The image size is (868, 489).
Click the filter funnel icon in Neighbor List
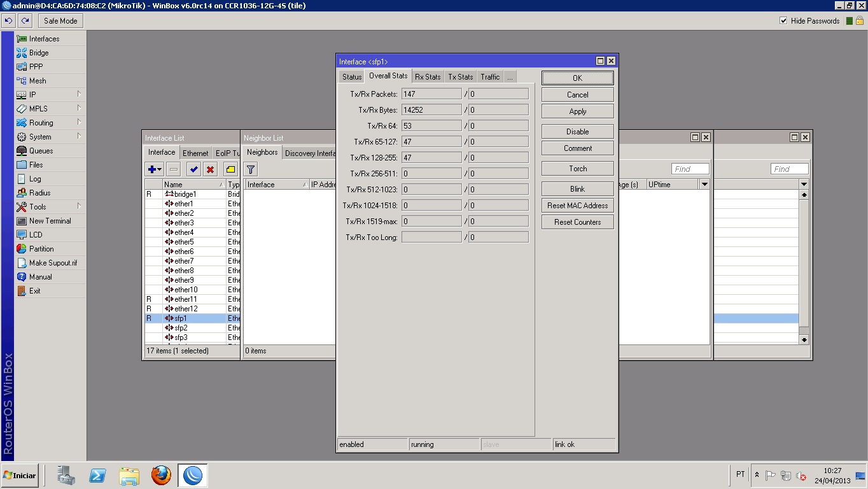(x=251, y=169)
